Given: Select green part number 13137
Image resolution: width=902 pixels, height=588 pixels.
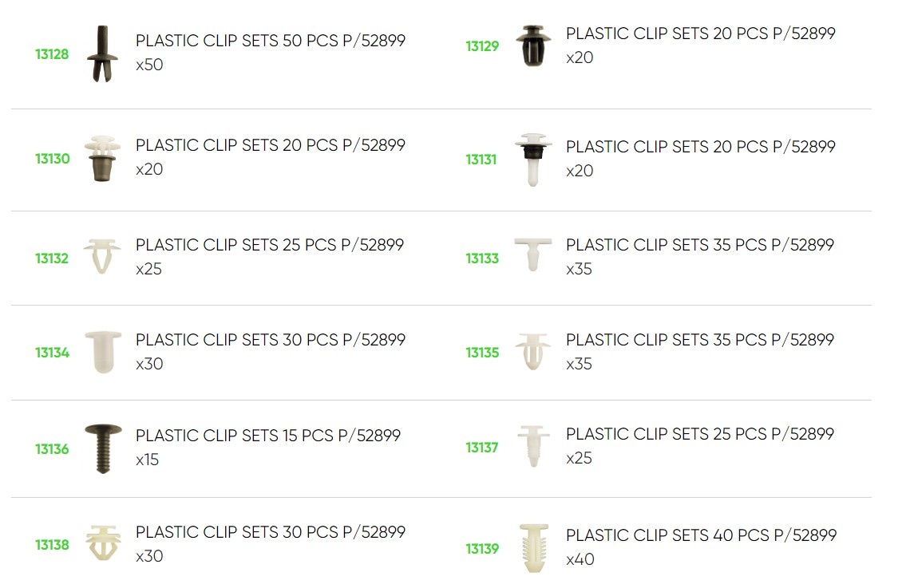Looking at the screenshot, I should click(482, 448).
